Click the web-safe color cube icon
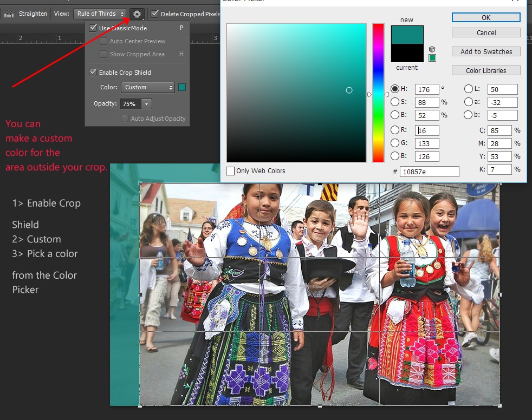The image size is (532, 420). pyautogui.click(x=432, y=49)
